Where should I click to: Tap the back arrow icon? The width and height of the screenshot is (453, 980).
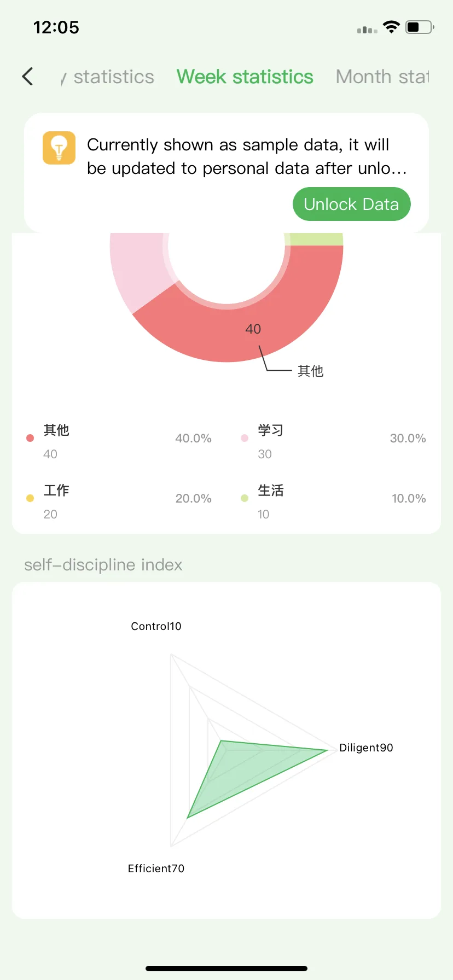coord(28,77)
